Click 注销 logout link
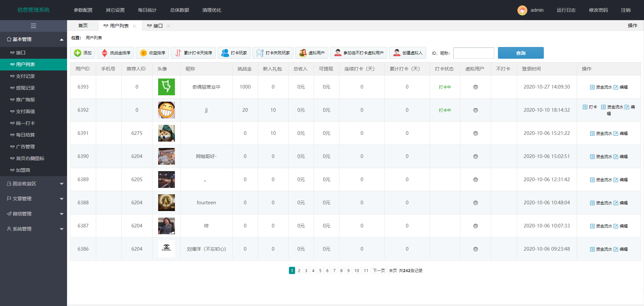 [x=626, y=10]
